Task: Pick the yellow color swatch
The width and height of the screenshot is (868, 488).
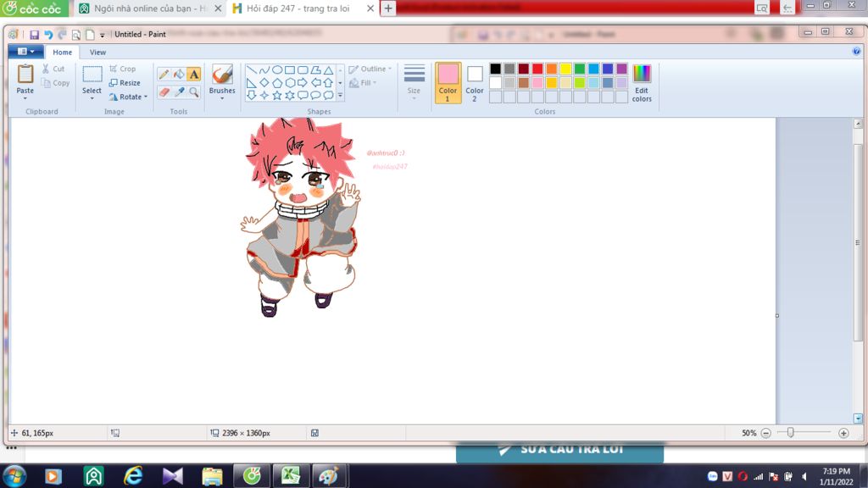Action: [x=565, y=69]
